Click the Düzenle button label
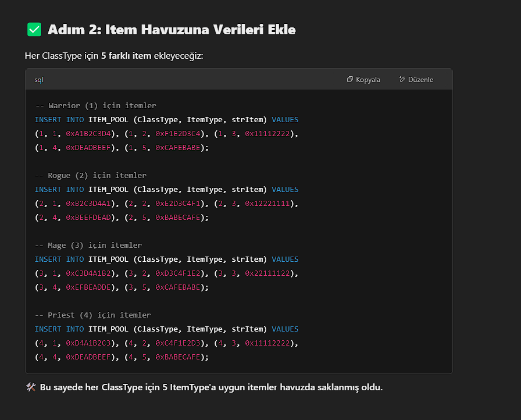Screen dimensions: 521x420 [420, 80]
